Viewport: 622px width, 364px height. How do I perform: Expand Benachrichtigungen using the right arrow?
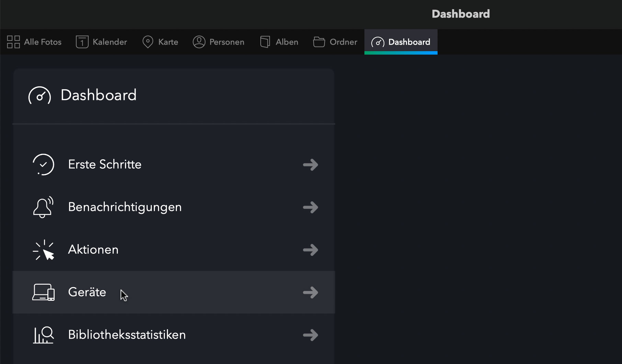[310, 207]
